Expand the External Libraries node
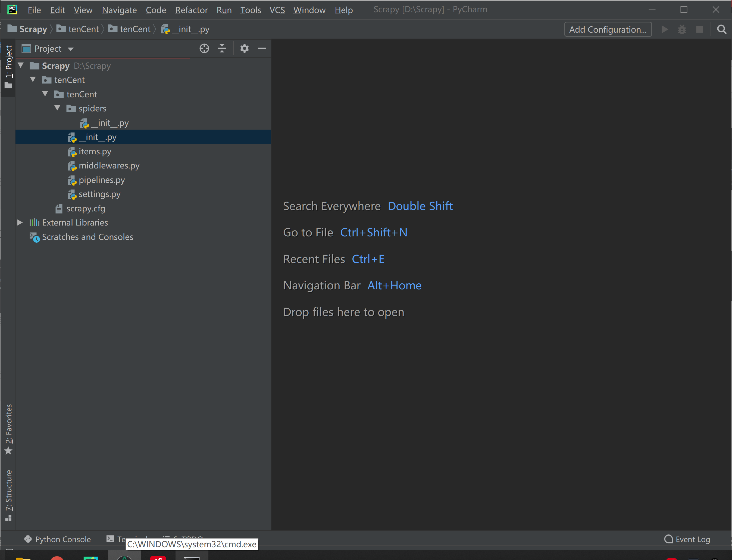 [20, 223]
